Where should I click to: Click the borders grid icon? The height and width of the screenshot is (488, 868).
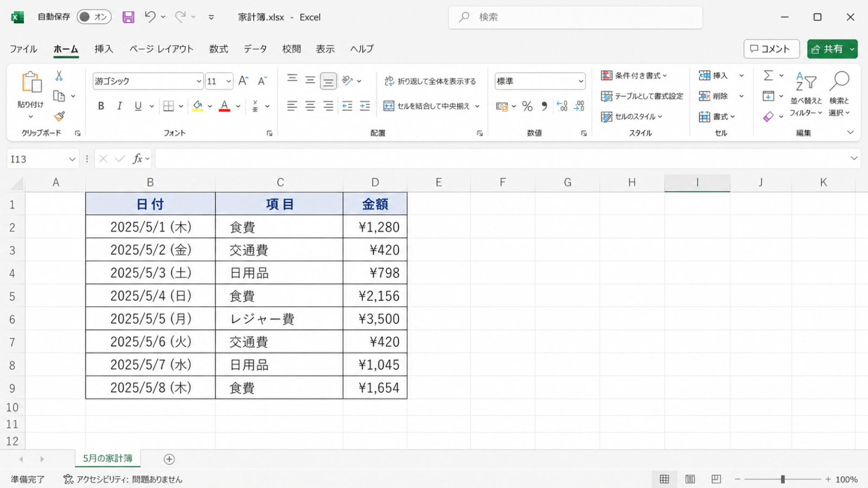tap(169, 106)
